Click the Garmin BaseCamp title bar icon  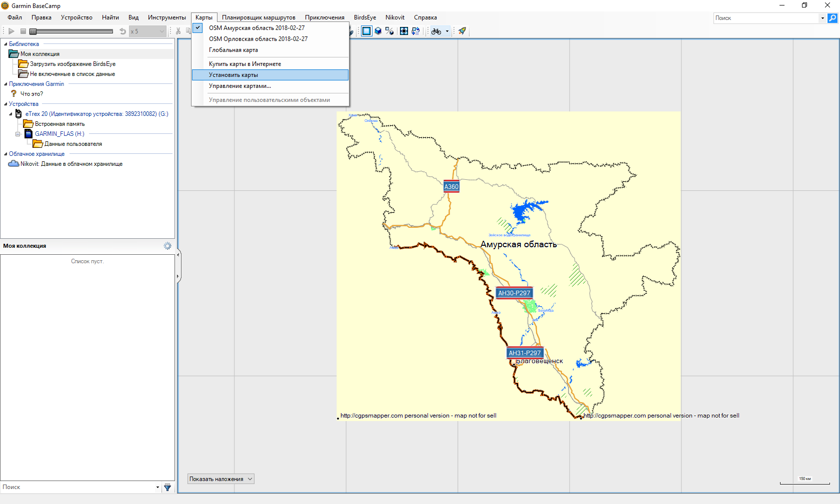5,5
